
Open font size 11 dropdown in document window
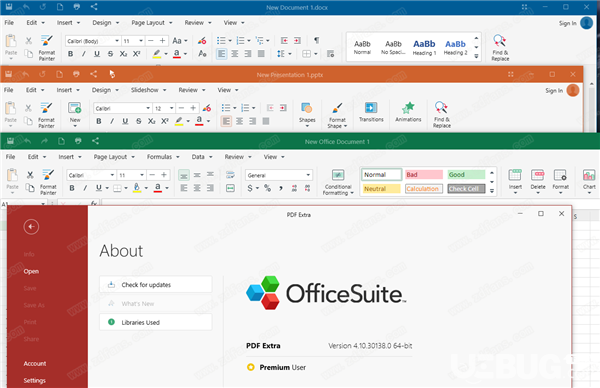point(141,41)
